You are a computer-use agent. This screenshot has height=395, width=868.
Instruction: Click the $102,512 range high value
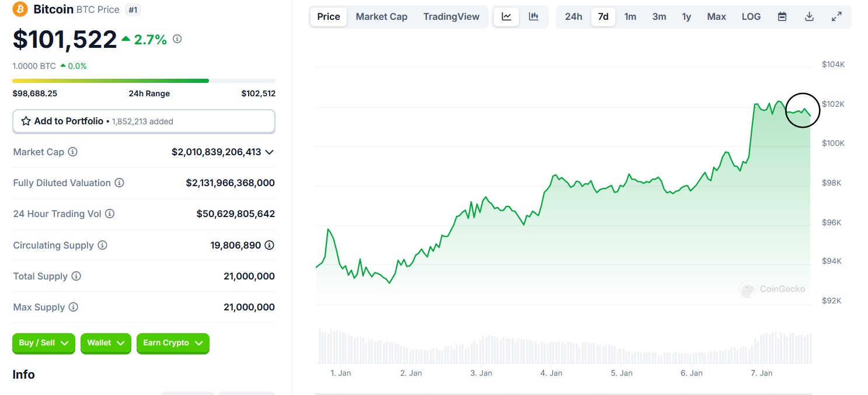pos(258,93)
